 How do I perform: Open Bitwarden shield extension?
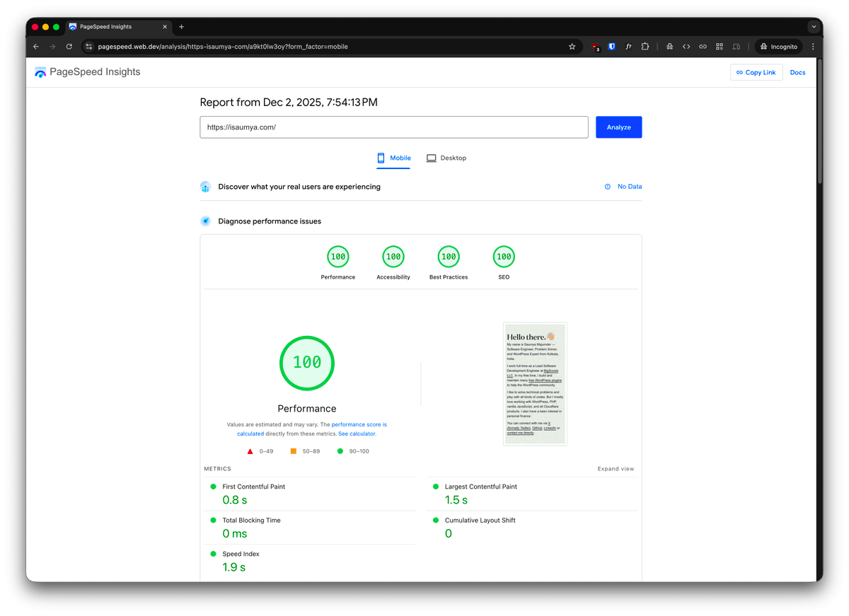(612, 47)
